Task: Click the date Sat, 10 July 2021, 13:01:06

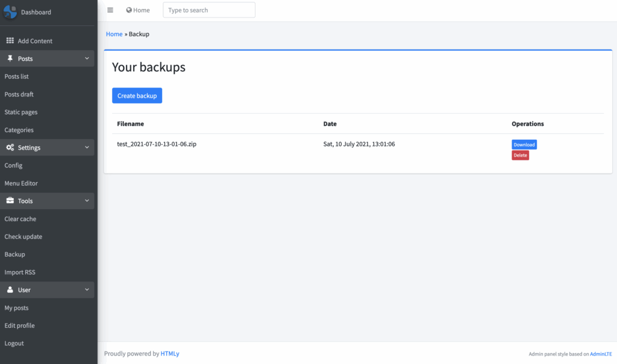Action: point(359,144)
